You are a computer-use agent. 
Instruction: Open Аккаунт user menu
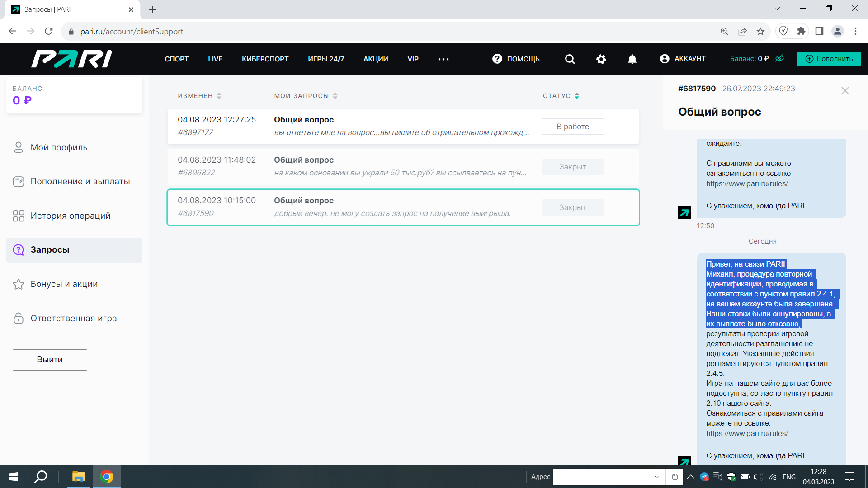click(683, 59)
